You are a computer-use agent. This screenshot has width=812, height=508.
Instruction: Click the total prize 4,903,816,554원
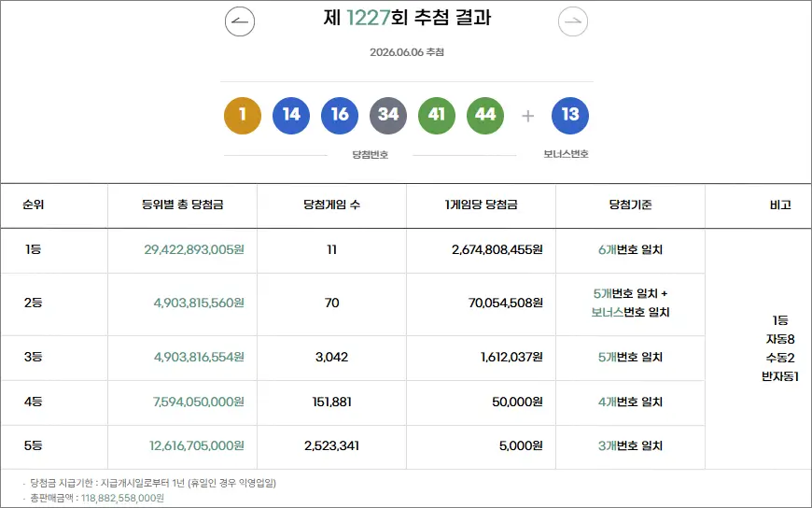(199, 357)
